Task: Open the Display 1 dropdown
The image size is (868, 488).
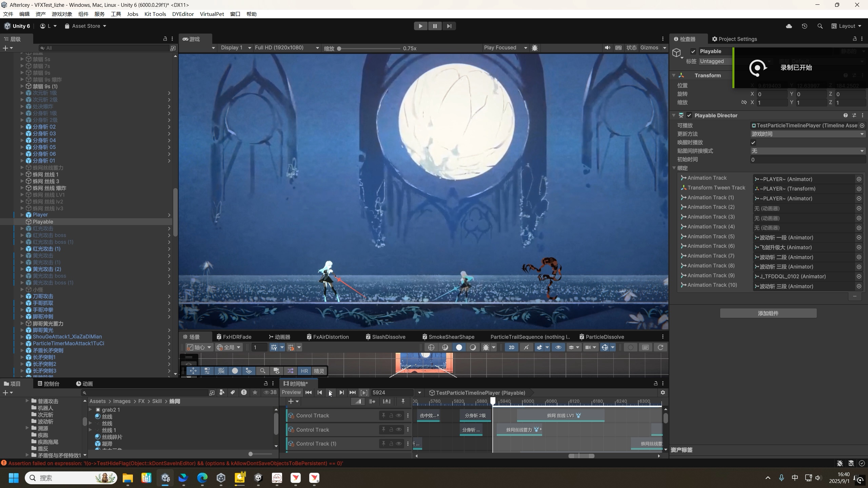Action: pos(236,48)
